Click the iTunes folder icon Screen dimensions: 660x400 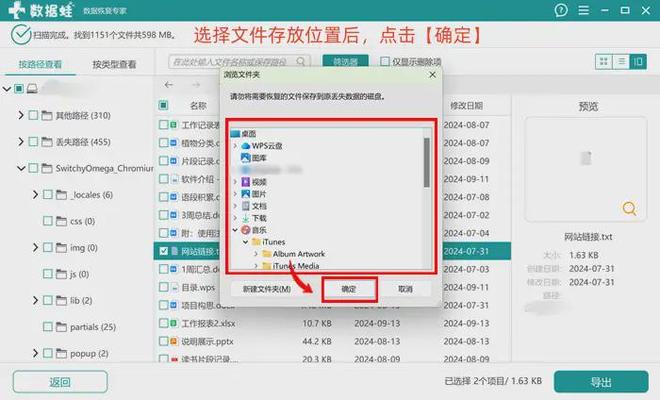256,242
